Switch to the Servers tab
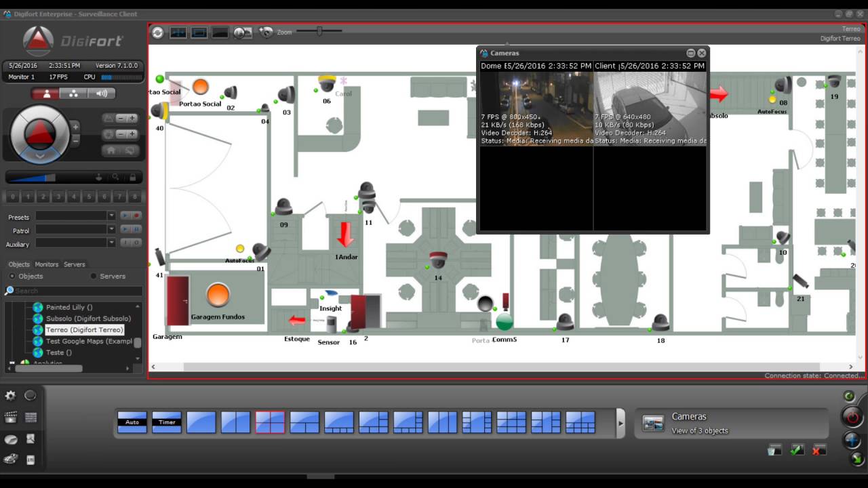868x488 pixels. pos(75,264)
